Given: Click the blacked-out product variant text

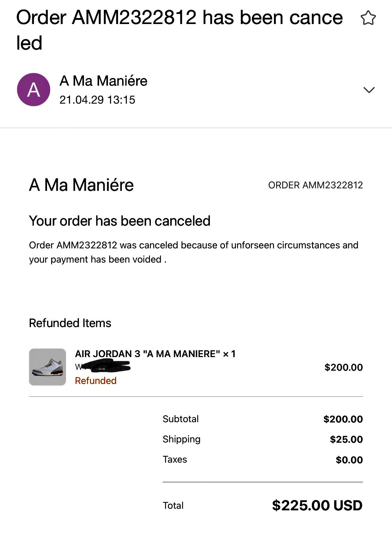Looking at the screenshot, I should [103, 367].
